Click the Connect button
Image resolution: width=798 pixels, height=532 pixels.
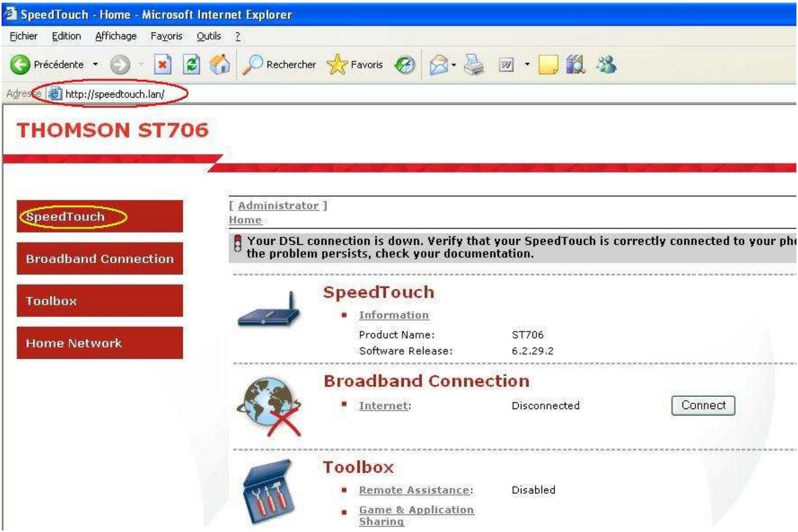click(703, 405)
